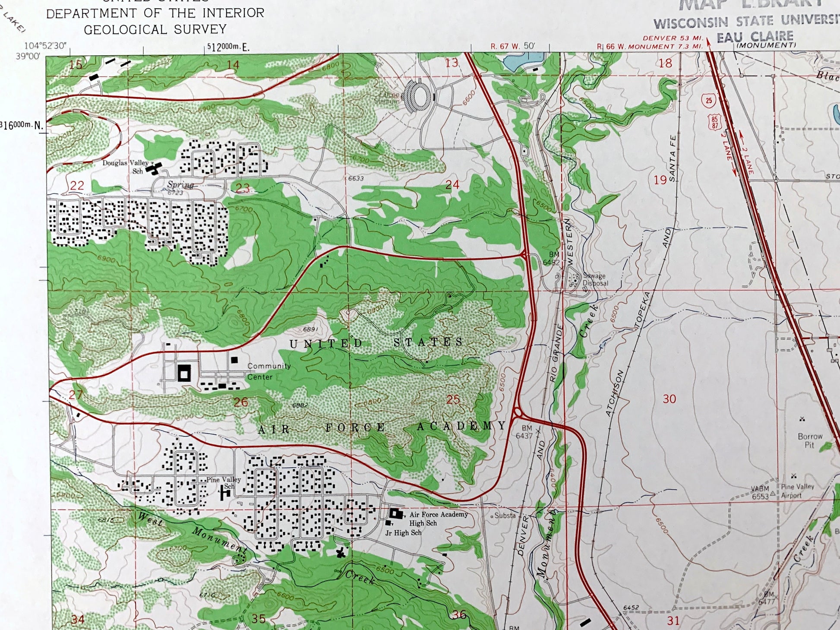Image resolution: width=840 pixels, height=630 pixels.
Task: Click the GEOLOGICAL SURVEY header text
Action: click(155, 29)
